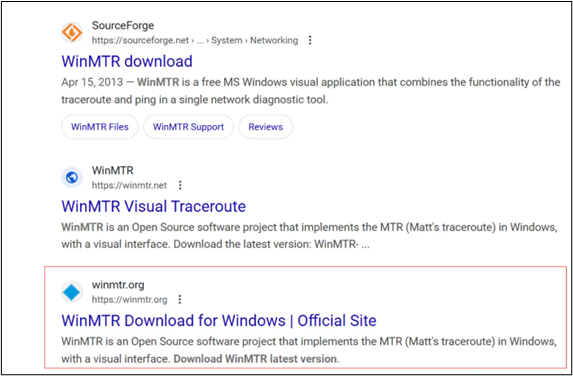Screen dimensions: 573x376
Task: Open three-dot menu beside https://winmtr.net
Action: [x=180, y=185]
